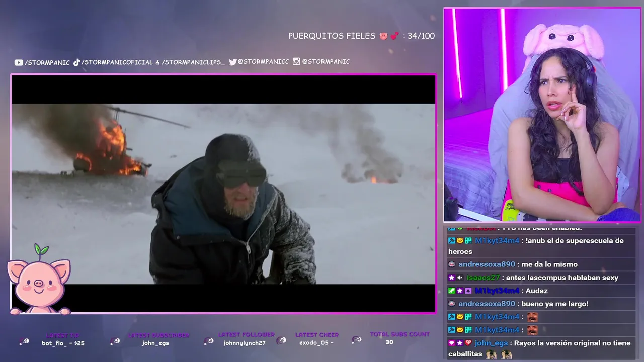This screenshot has width=644, height=362.
Task: Click the pink pig mascot with a sprout
Action: pos(39,280)
